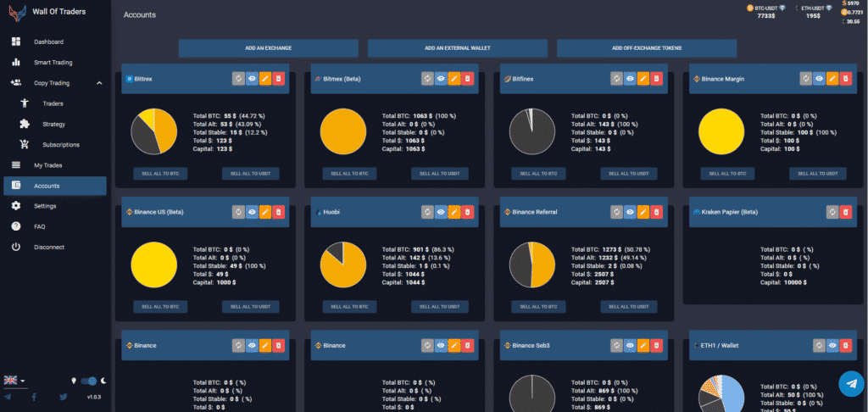Delete the Bitmex (Beta) account
The image size is (868, 412).
pos(468,79)
